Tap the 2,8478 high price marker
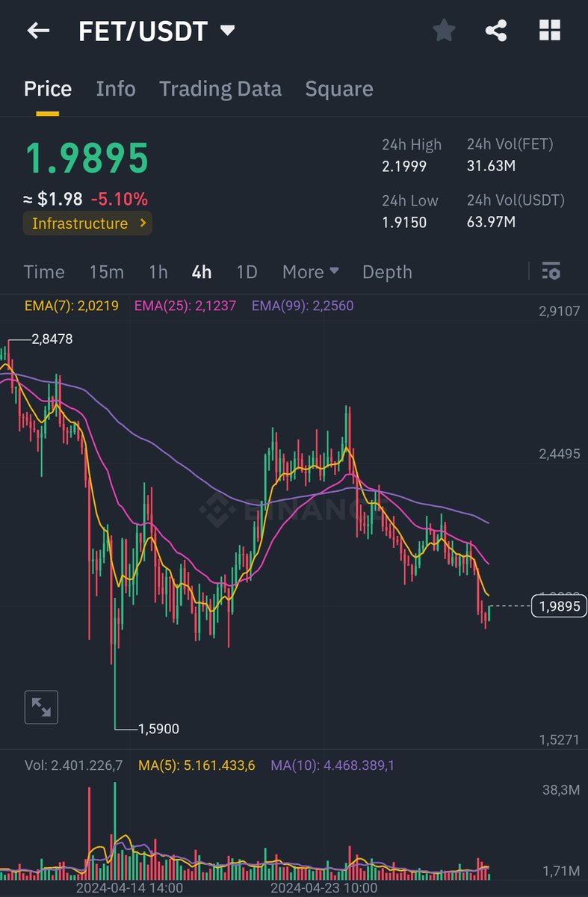588x897 pixels. pyautogui.click(x=52, y=339)
